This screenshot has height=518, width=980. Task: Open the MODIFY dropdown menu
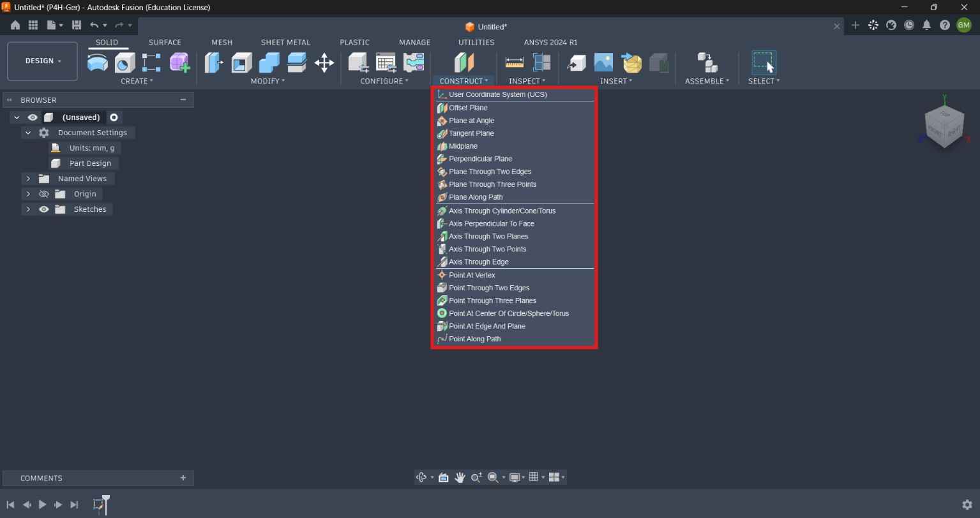[x=268, y=81]
